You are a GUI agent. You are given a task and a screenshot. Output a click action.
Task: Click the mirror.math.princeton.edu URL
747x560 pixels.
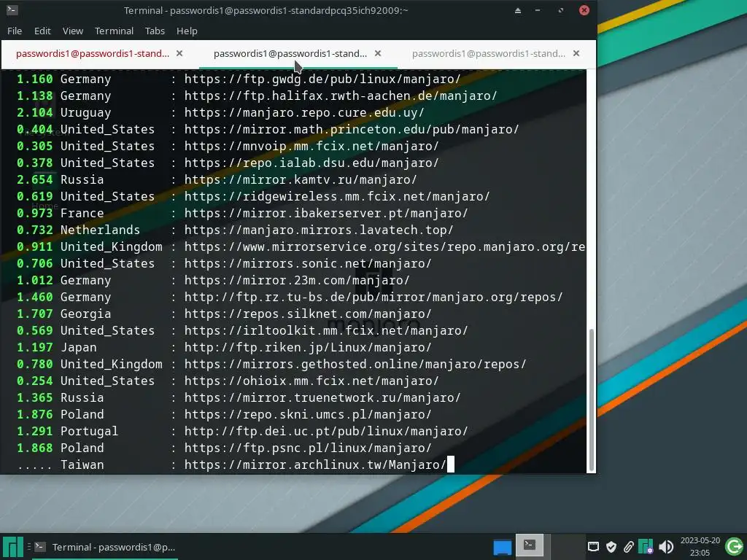(x=352, y=129)
